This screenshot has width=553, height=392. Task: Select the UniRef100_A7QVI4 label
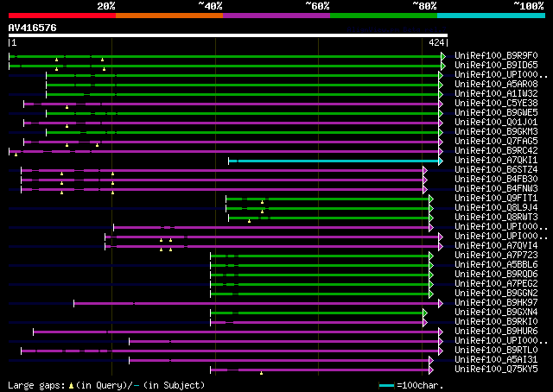coord(496,246)
